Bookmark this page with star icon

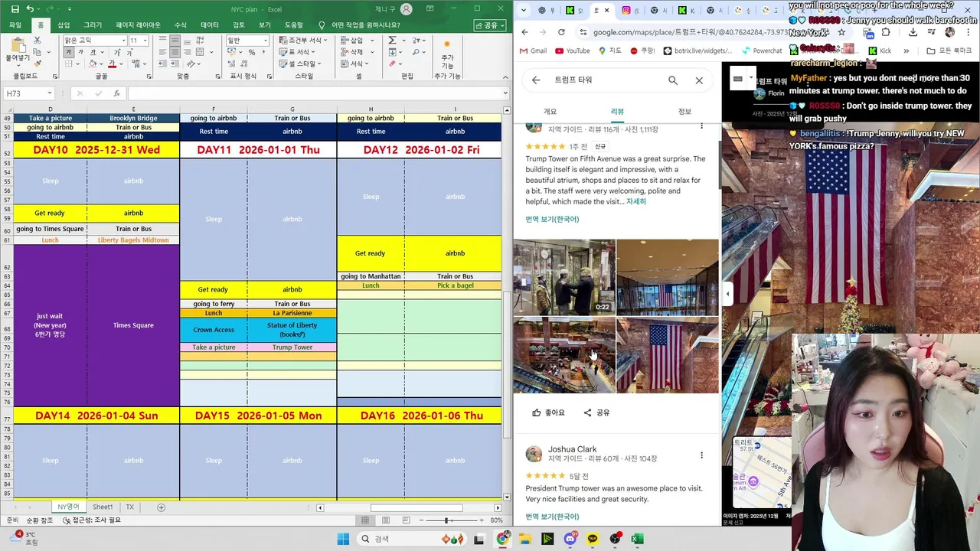tap(841, 32)
